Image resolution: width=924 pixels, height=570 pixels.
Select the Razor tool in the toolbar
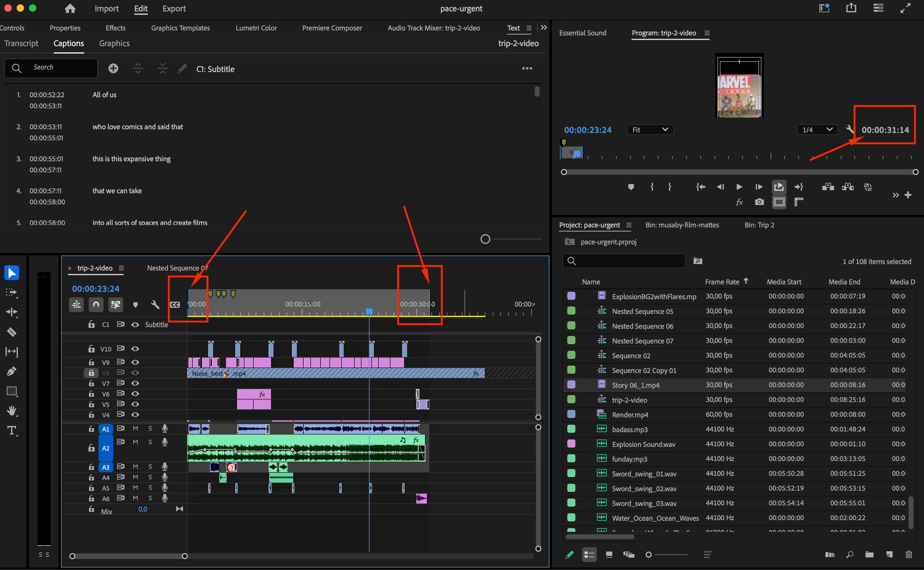pos(11,332)
